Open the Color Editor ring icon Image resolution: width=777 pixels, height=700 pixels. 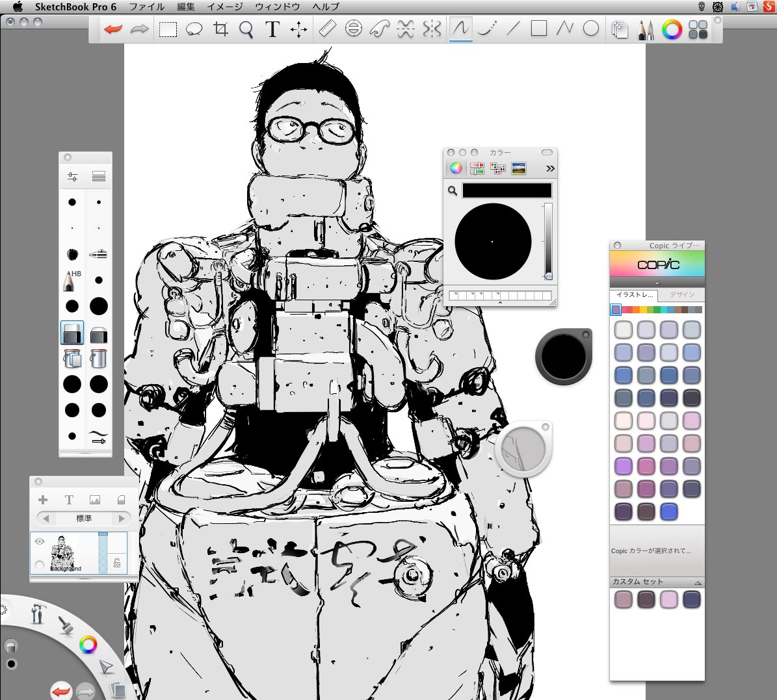pos(672,29)
